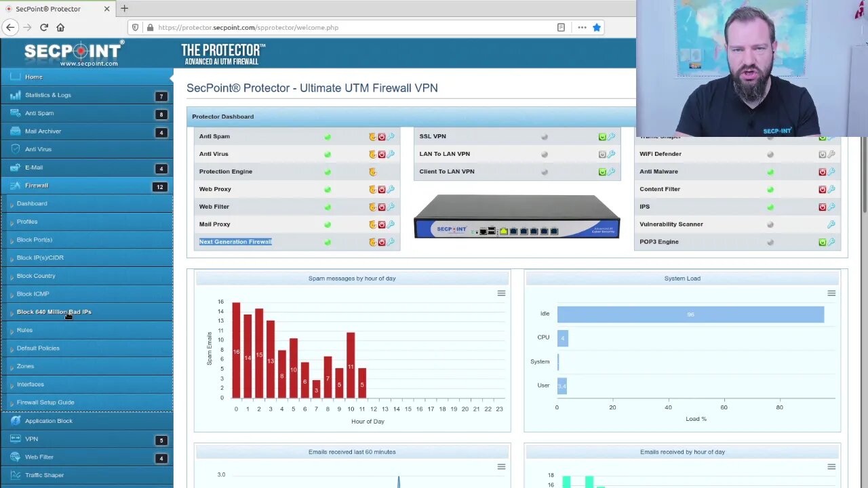Expand Web Filter sidebar section
Viewport: 868px width, 488px height.
[x=87, y=457]
